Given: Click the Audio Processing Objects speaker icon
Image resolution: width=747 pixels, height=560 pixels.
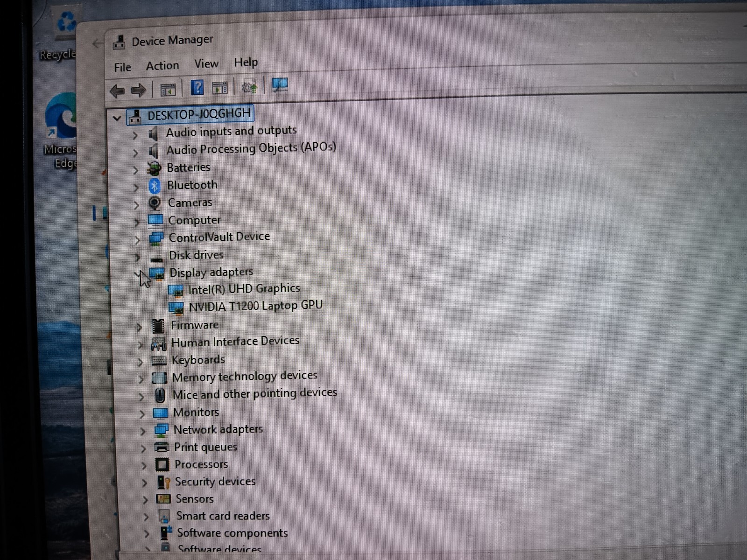Looking at the screenshot, I should click(153, 152).
